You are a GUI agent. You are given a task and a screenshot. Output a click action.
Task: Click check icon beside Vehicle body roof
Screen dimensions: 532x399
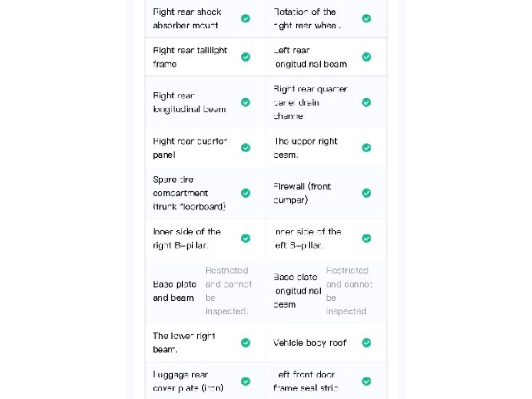[x=367, y=342]
